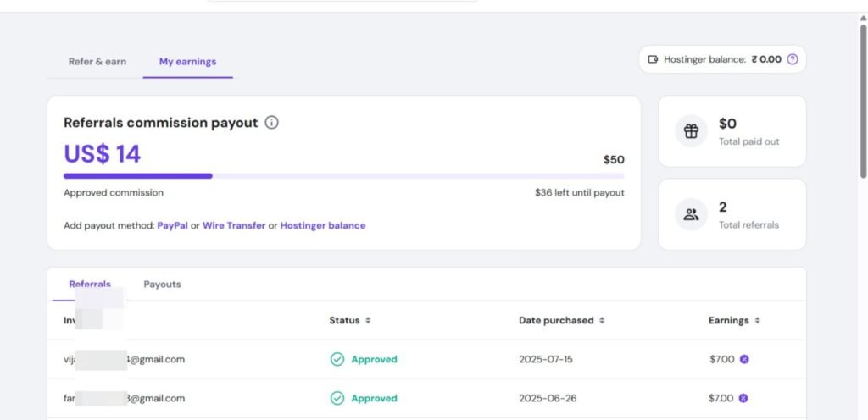Add PayPal as payout method
The width and height of the screenshot is (868, 420).
pos(172,226)
